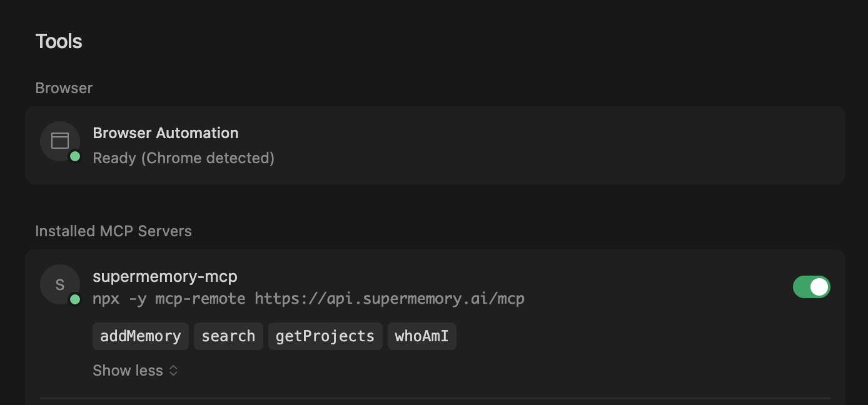The width and height of the screenshot is (868, 405).
Task: Click the green status dot on supermemory-mcp
Action: click(75, 299)
